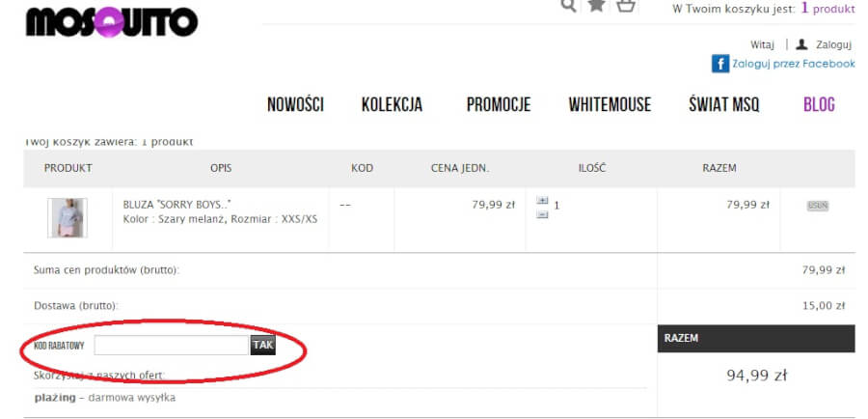Image resolution: width=868 pixels, height=419 pixels.
Task: Click the 15,00 zł delivery cost
Action: [824, 306]
